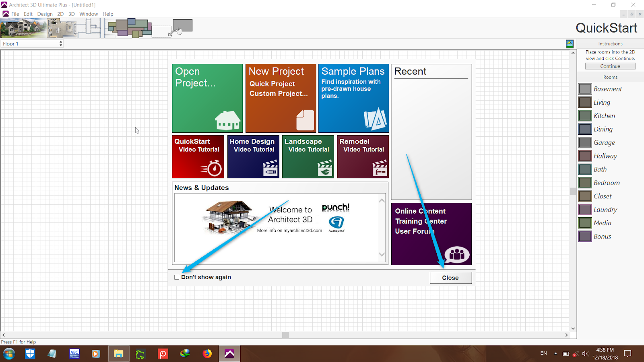Select the Bedroom room swatch

click(x=585, y=183)
